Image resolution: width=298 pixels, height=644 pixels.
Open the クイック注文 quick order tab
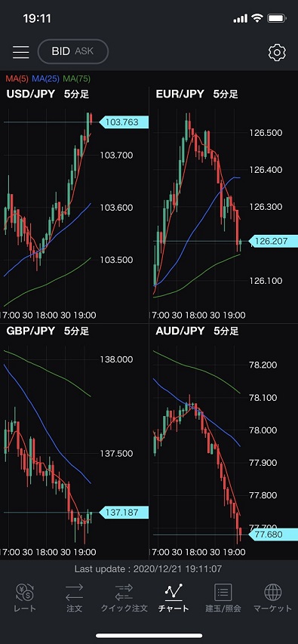[124, 598]
